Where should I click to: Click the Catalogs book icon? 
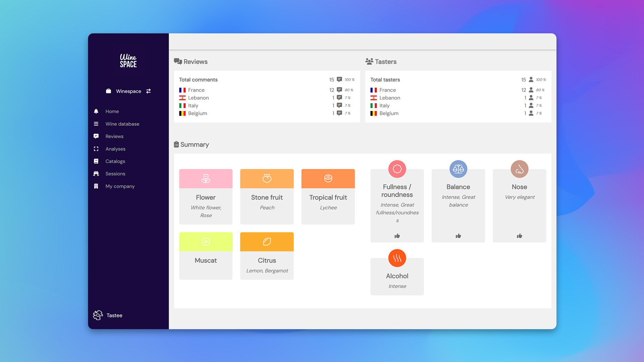click(96, 161)
